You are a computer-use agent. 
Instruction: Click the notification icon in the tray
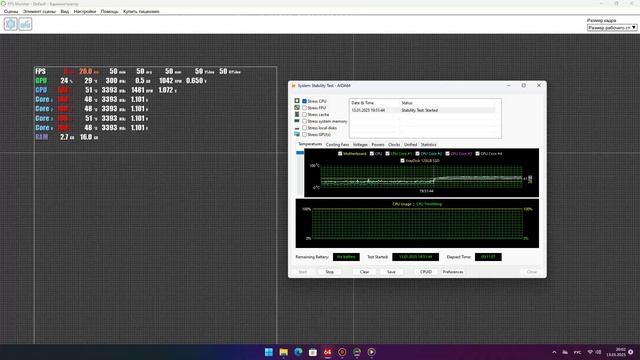point(631,352)
